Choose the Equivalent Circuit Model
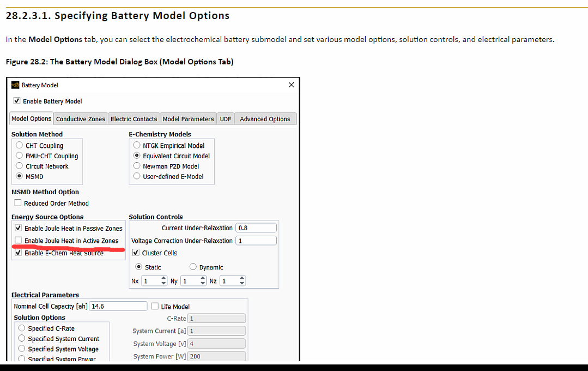The height and width of the screenshot is (371, 588). pos(137,155)
